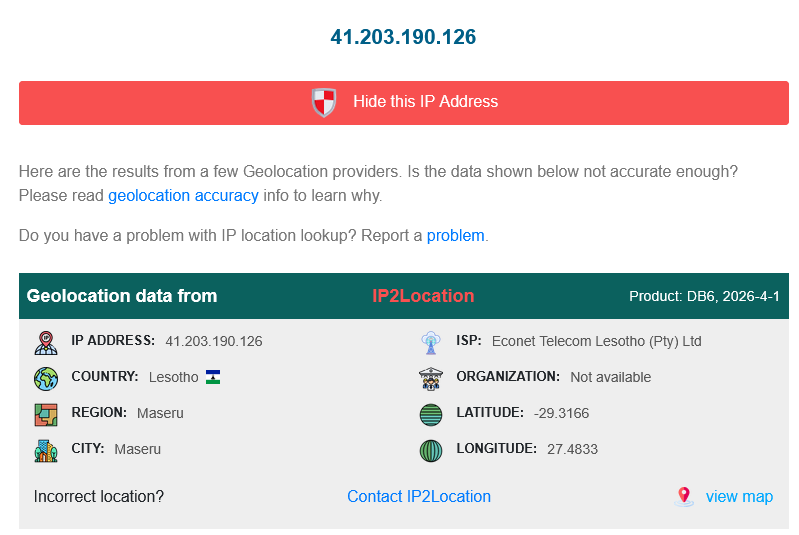Open the IP2Location provider link in header
Viewport: 799px width, 535px height.
[423, 296]
